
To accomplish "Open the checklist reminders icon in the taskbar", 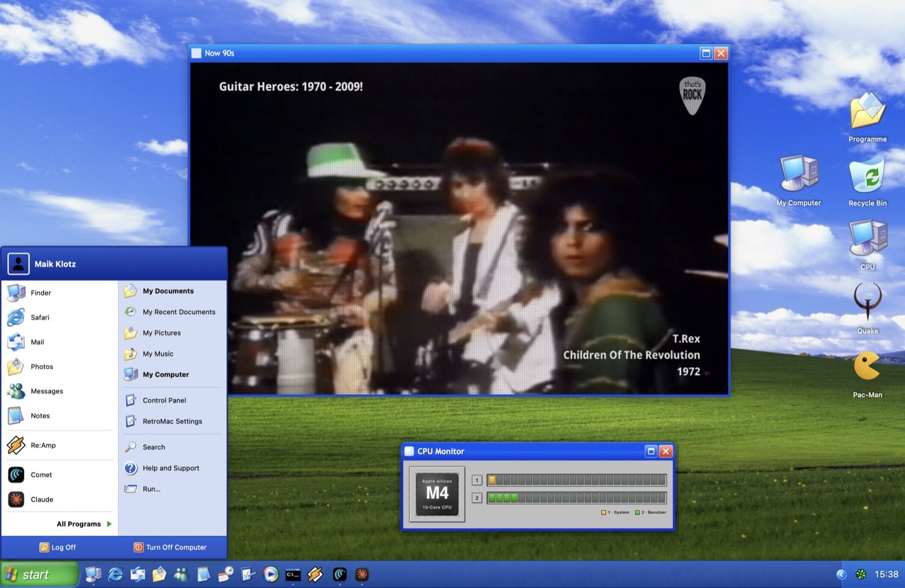I will pos(249,574).
